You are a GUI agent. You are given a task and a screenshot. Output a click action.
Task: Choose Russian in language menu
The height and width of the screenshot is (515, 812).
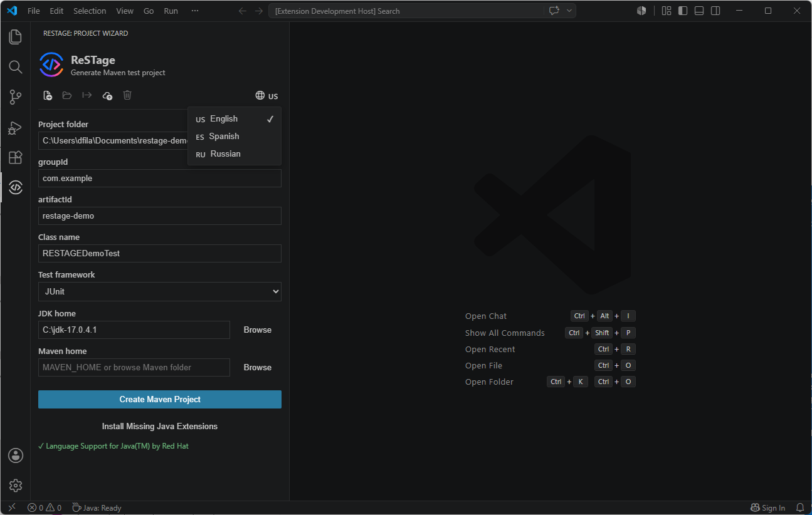pyautogui.click(x=235, y=154)
